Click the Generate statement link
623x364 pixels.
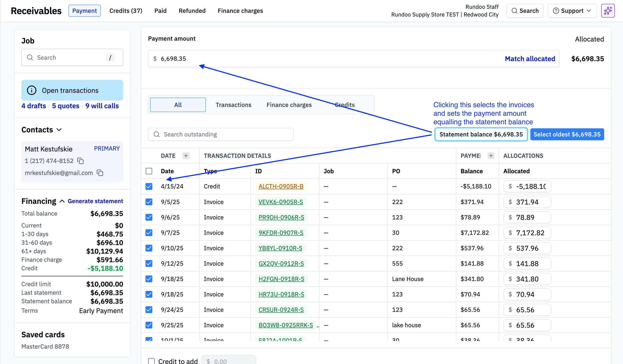tap(95, 201)
